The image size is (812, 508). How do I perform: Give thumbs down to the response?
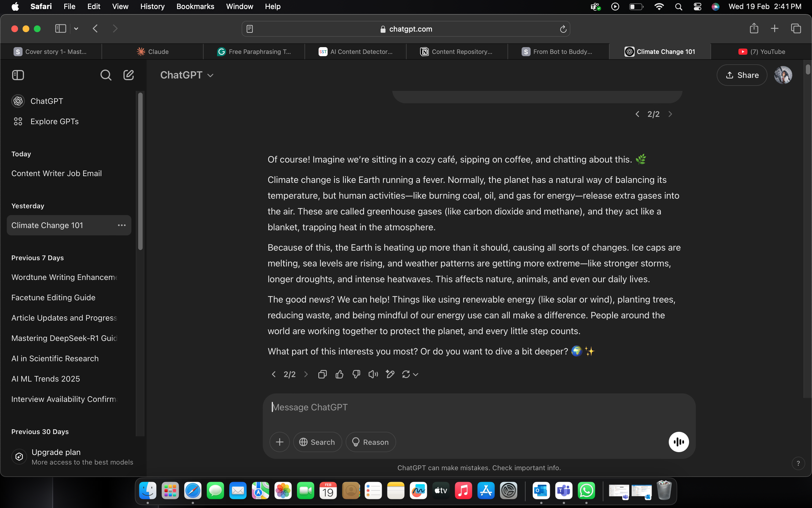click(356, 374)
